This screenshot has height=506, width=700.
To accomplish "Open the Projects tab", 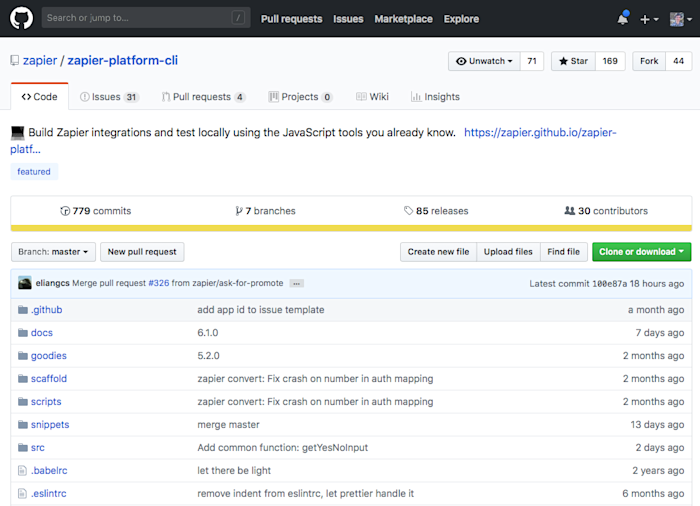I will 300,97.
